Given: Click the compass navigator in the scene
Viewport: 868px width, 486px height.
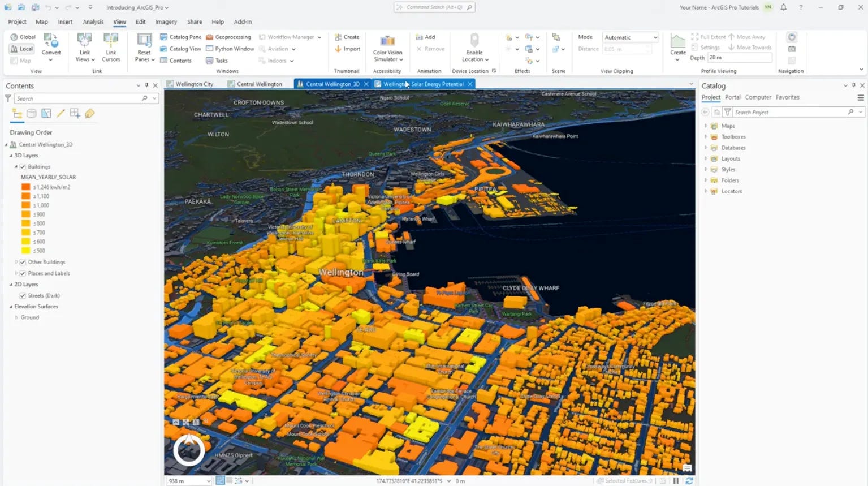Looking at the screenshot, I should [189, 450].
